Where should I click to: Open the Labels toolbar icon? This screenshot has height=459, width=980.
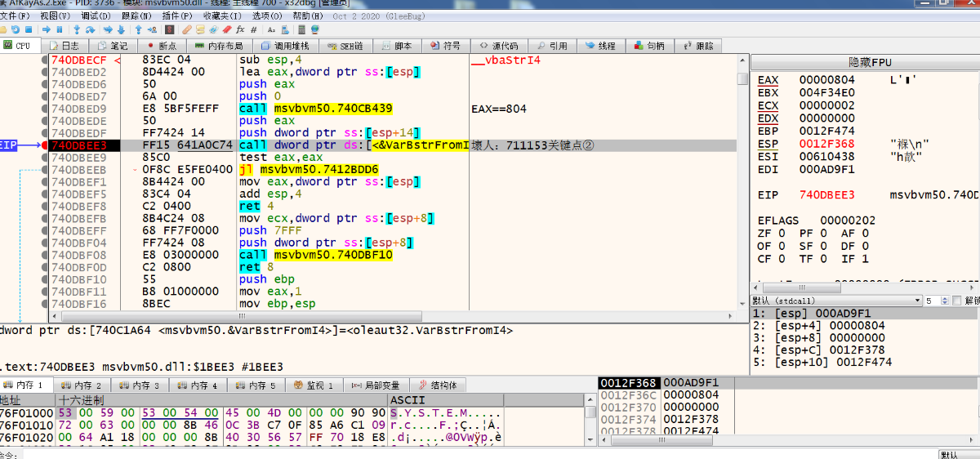(213, 29)
